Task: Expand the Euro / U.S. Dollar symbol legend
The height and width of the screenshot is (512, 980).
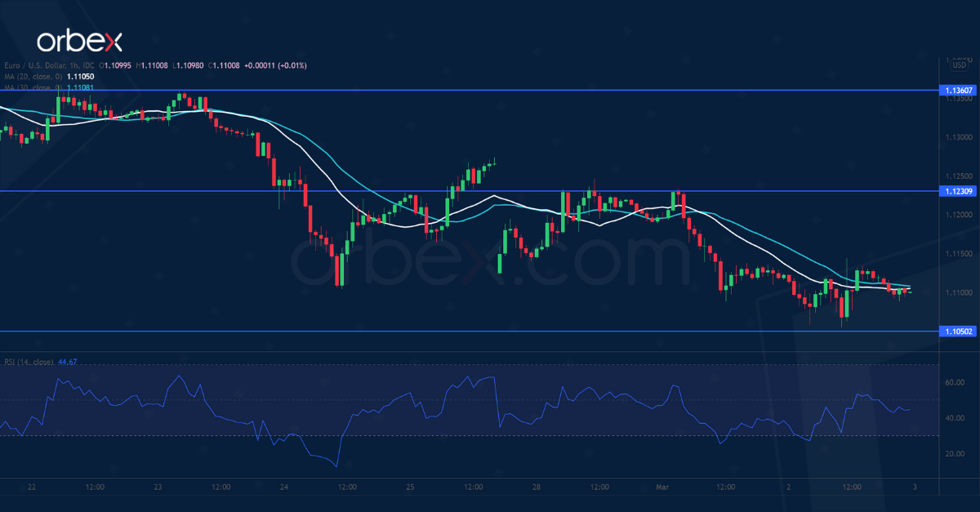Action: [33, 64]
